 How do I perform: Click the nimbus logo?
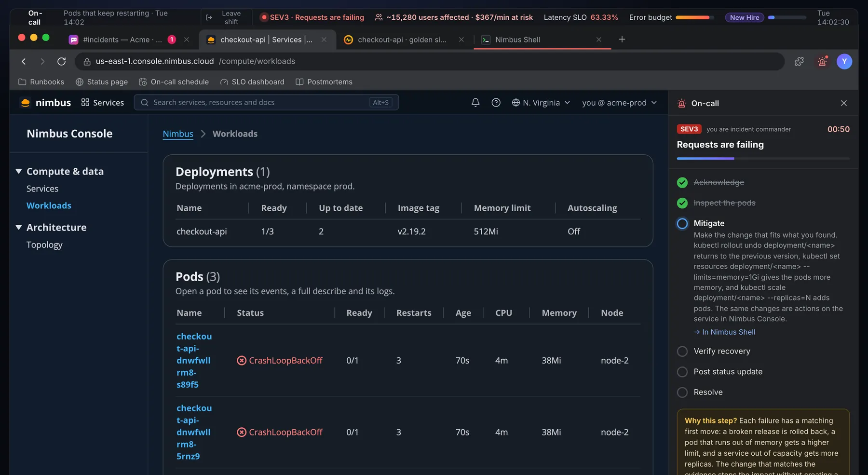coord(46,102)
